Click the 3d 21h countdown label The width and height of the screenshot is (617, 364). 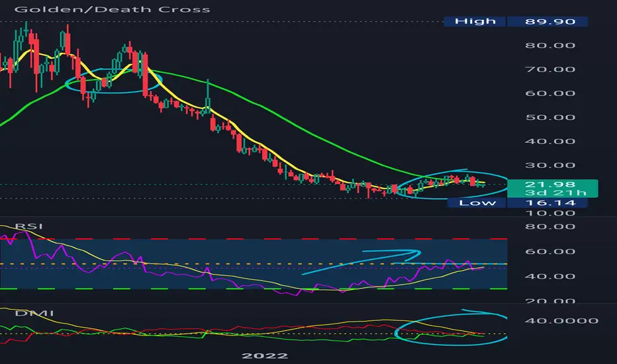pos(555,193)
